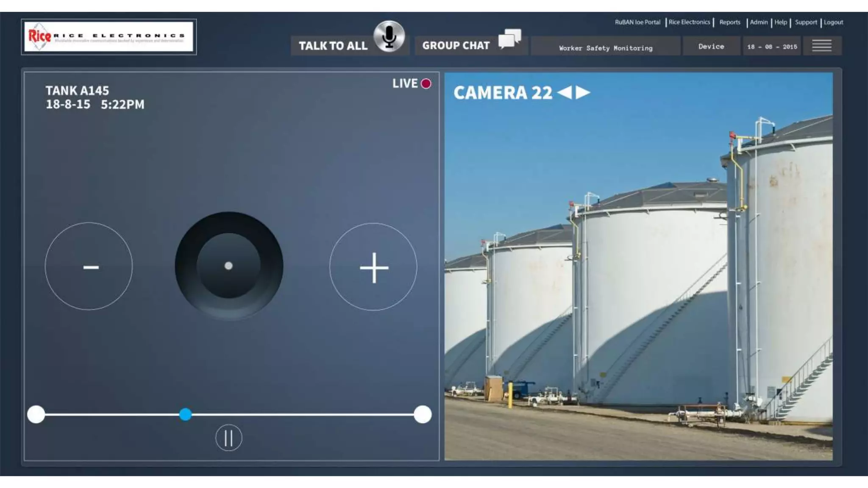868x488 pixels.
Task: Click the zoom in plus circle
Action: pos(373,267)
